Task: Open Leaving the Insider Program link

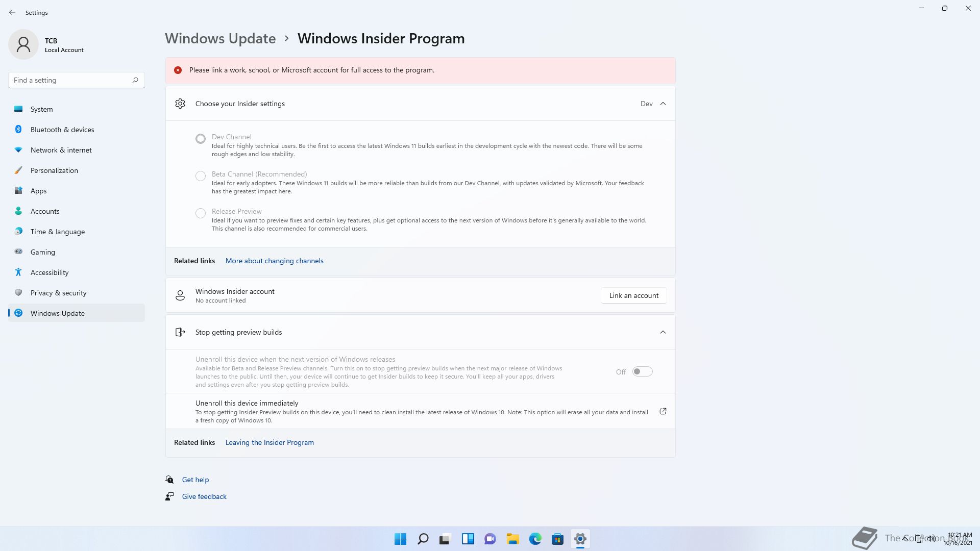Action: pyautogui.click(x=269, y=442)
